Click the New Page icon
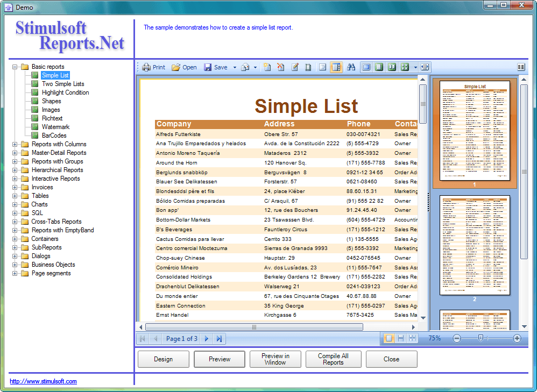Screen dimensions: 537x392 coord(267,67)
